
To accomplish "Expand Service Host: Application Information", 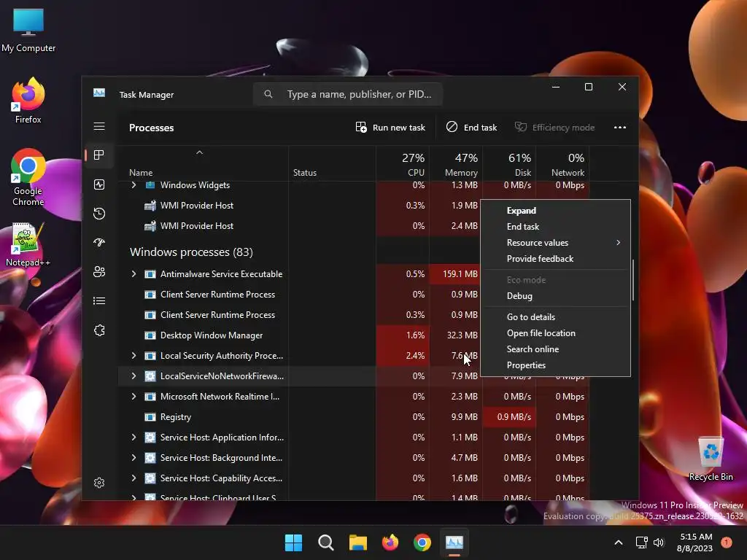I will coord(134,437).
